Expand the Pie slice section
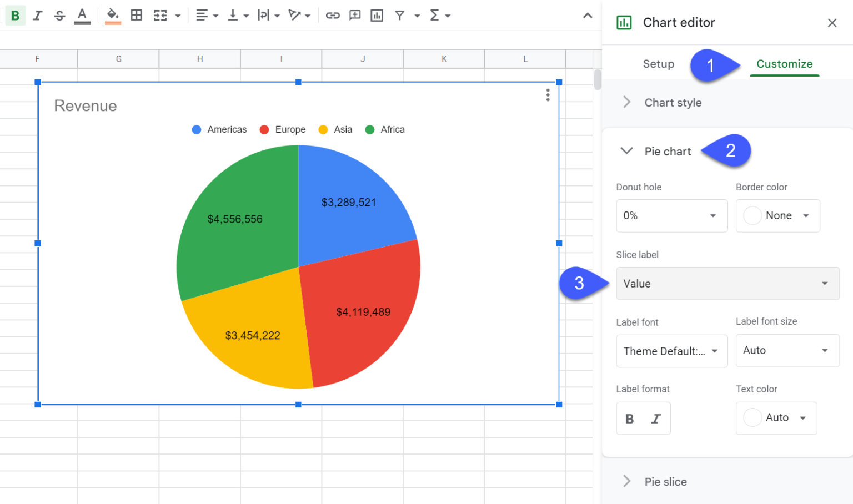 tap(665, 482)
